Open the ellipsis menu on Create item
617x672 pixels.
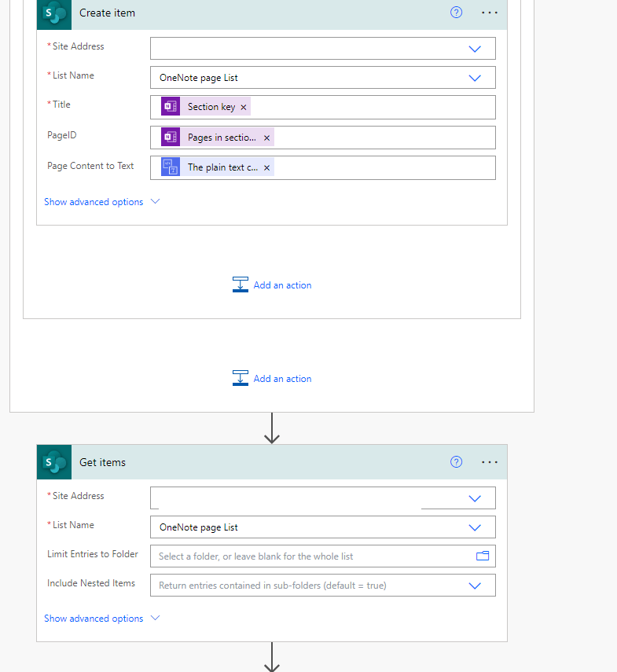(x=489, y=13)
